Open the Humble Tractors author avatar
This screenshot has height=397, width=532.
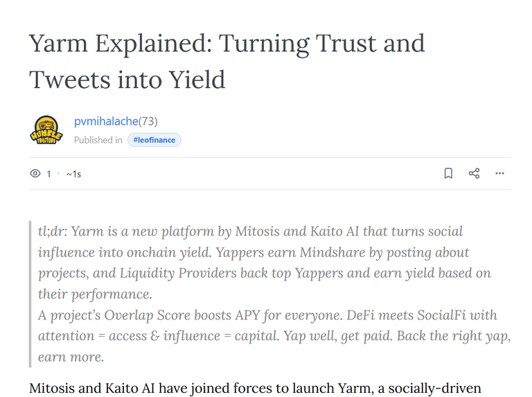(46, 130)
